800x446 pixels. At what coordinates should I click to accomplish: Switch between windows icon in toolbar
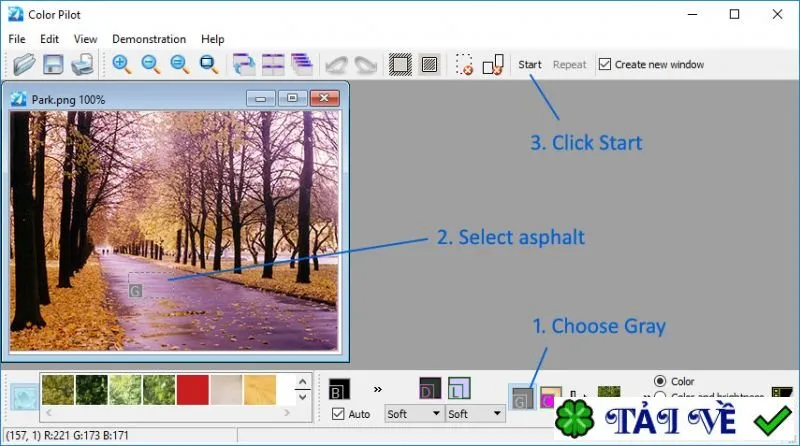point(244,65)
